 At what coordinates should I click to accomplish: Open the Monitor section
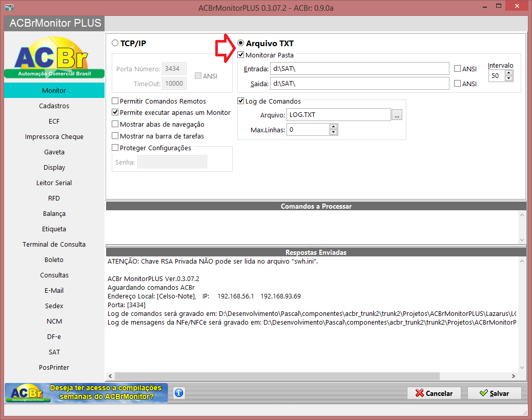click(x=54, y=90)
